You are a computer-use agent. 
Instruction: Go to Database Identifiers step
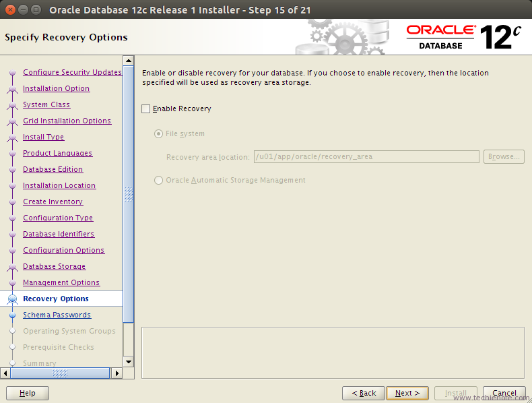coord(59,234)
